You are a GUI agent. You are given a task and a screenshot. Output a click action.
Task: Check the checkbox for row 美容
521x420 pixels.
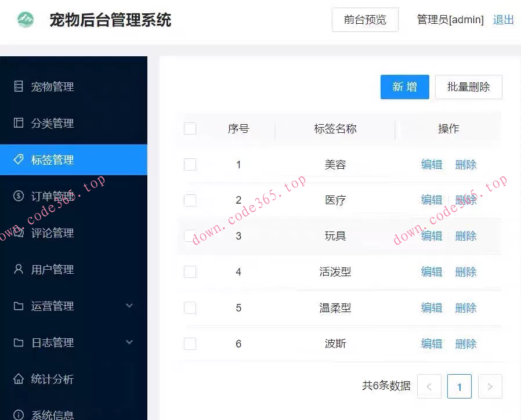190,164
